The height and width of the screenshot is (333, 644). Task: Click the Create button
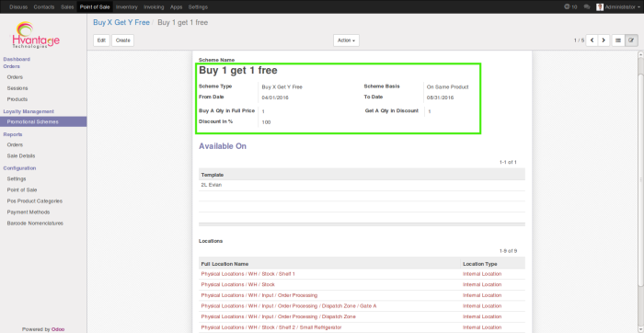tap(122, 40)
